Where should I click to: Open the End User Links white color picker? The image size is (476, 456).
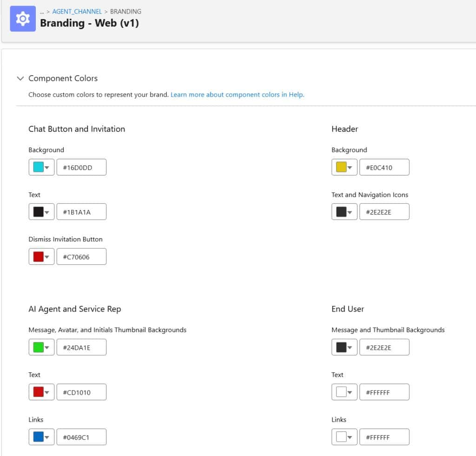(x=344, y=437)
